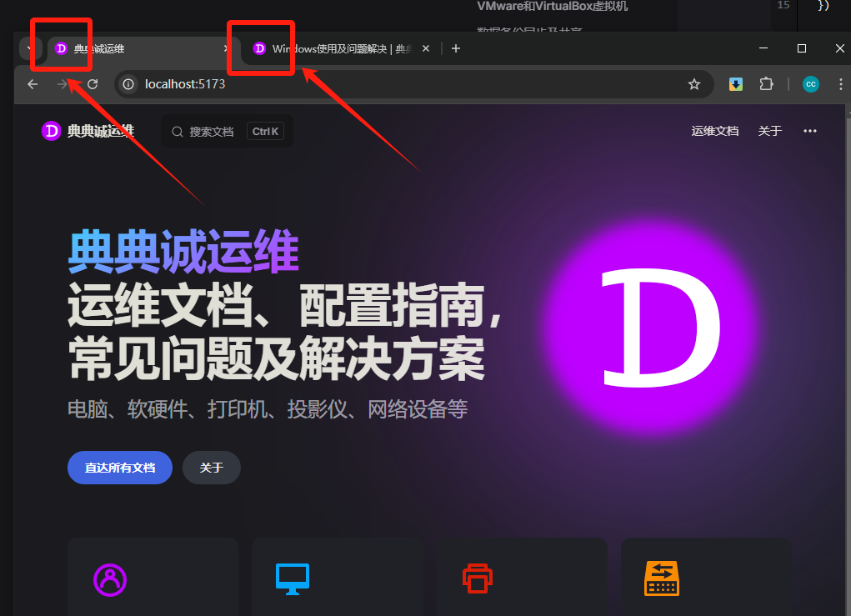Click the 直达所有文档 button

pyautogui.click(x=120, y=468)
